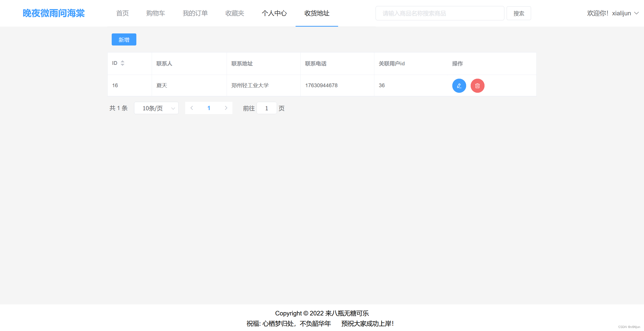Open the 购物车 navigation tab
644x331 pixels.
156,13
